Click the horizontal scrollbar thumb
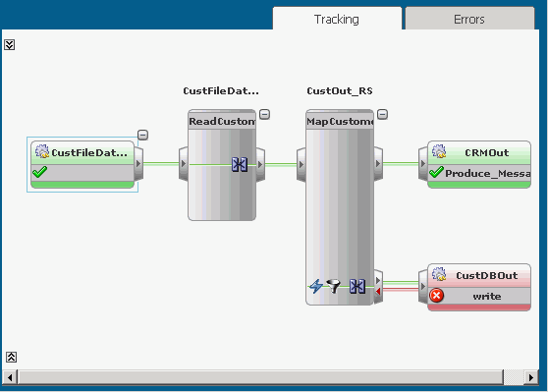 tap(260, 377)
